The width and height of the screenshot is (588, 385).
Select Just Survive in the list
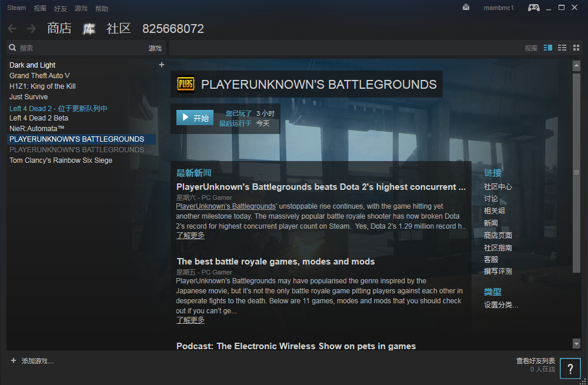pyautogui.click(x=28, y=97)
